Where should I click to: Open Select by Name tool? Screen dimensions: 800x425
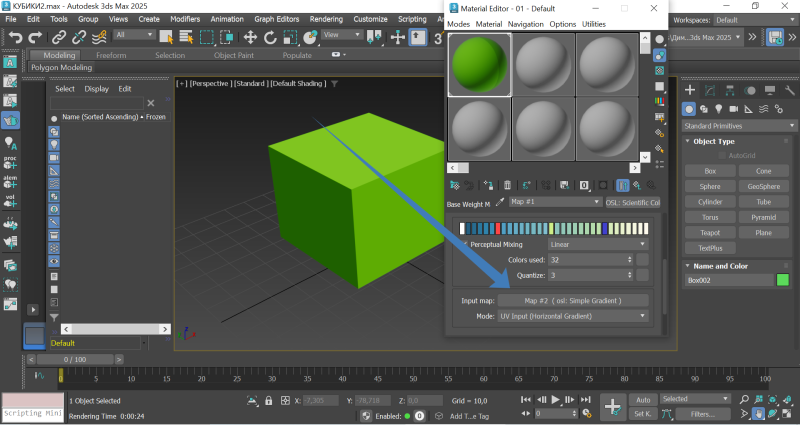pyautogui.click(x=186, y=37)
